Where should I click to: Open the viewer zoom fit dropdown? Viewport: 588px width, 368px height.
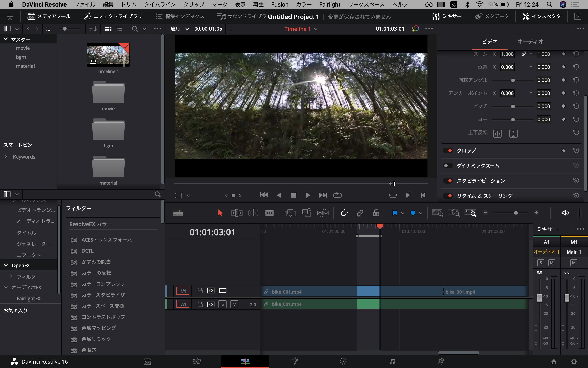click(180, 29)
